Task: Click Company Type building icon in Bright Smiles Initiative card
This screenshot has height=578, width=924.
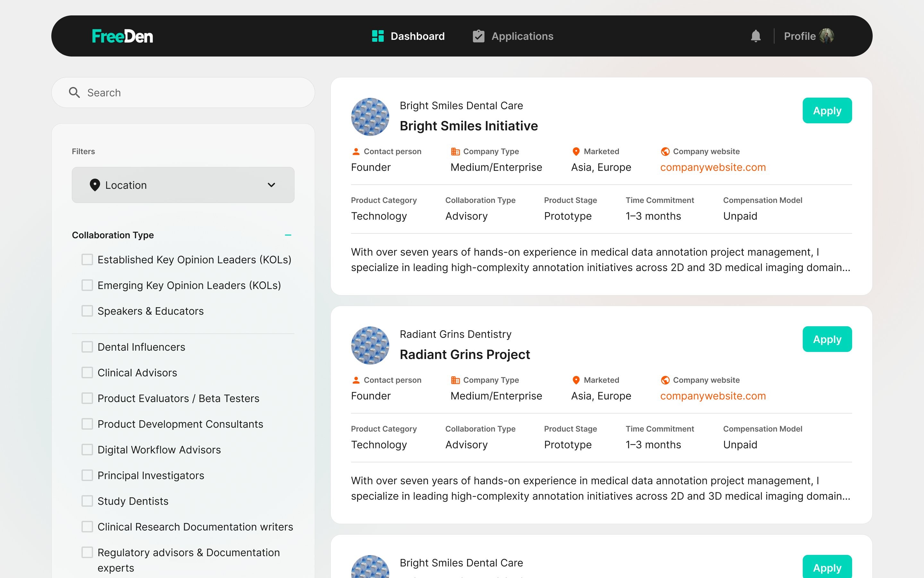Action: pos(455,151)
